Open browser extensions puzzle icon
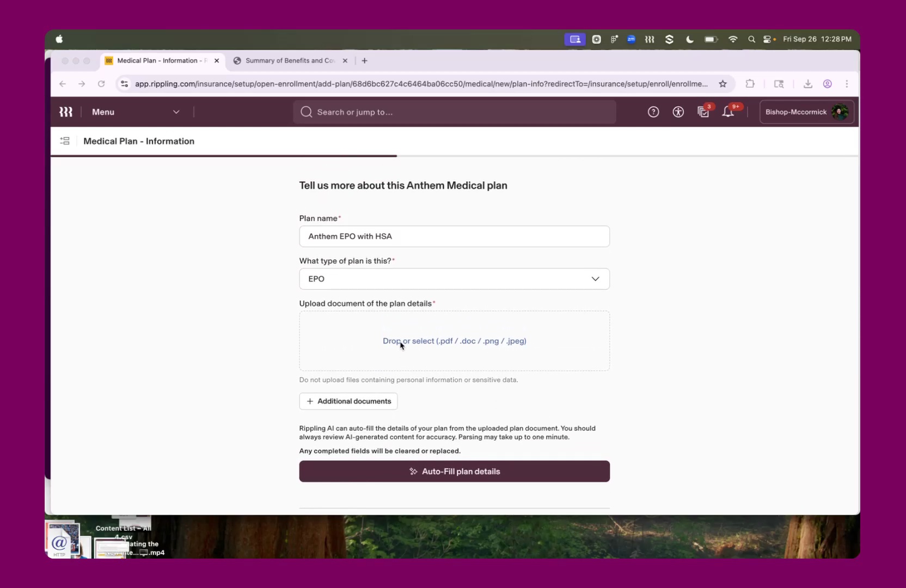The width and height of the screenshot is (906, 588). [x=750, y=84]
